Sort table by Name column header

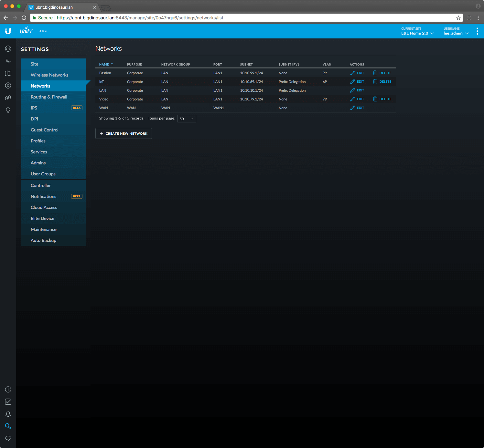pyautogui.click(x=104, y=65)
